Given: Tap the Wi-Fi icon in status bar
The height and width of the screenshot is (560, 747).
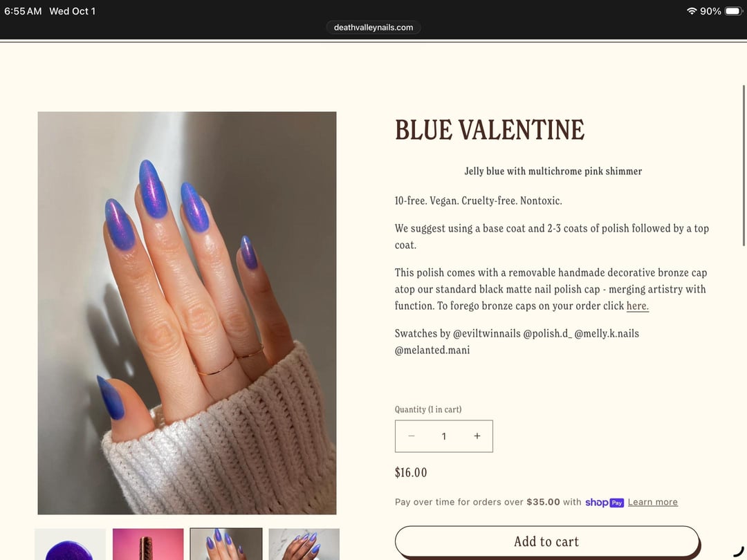Looking at the screenshot, I should tap(692, 11).
